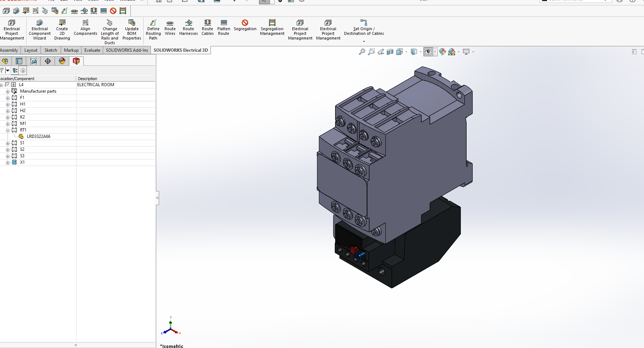Click Set Origin / Destination of Cables
This screenshot has width=644, height=348.
click(363, 28)
